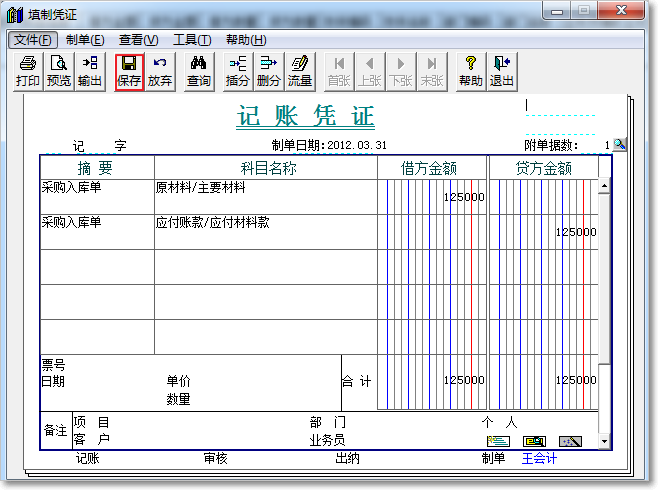The image size is (658, 490).
Task: Go to previous voucher 上张
Action: [x=370, y=71]
